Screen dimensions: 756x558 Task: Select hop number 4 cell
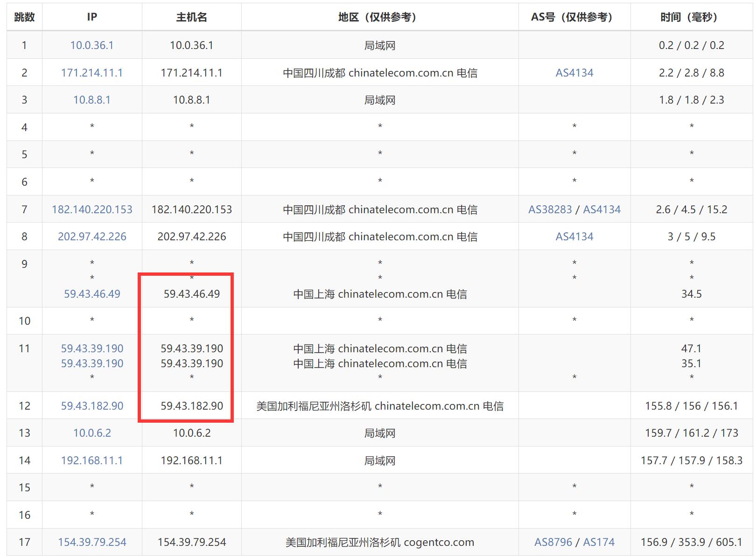[x=24, y=127]
